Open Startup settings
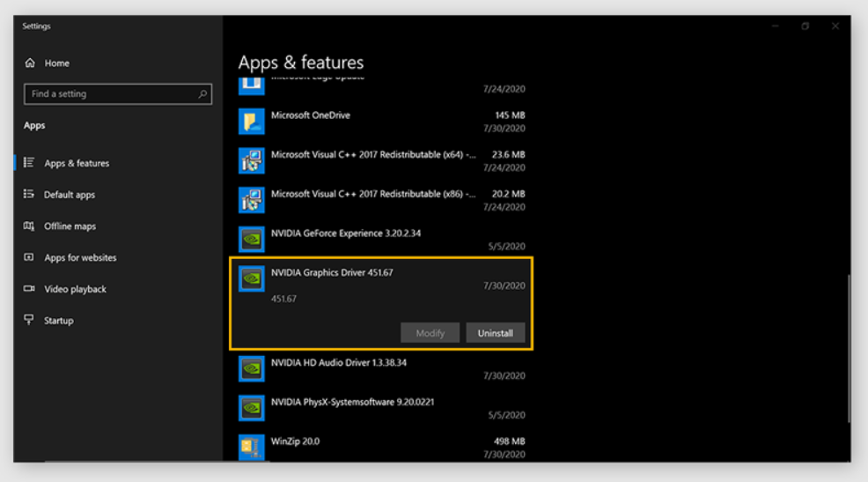Image resolution: width=868 pixels, height=482 pixels. (59, 321)
